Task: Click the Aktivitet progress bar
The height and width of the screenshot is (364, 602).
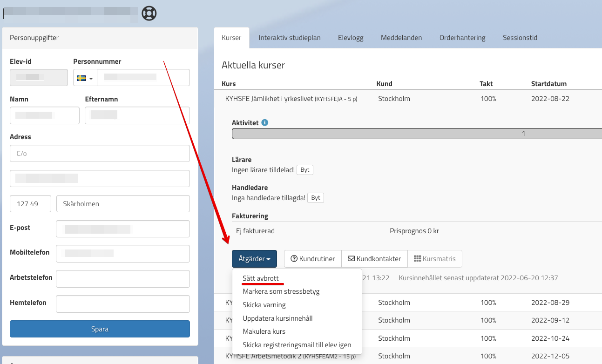Action: coord(417,134)
